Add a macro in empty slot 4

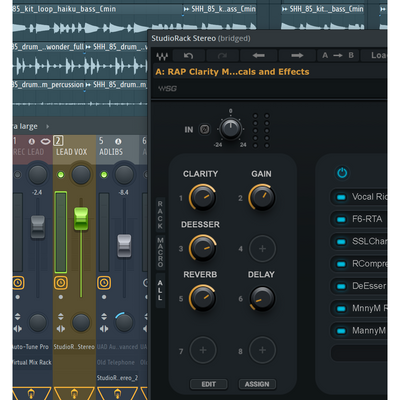[x=262, y=249]
